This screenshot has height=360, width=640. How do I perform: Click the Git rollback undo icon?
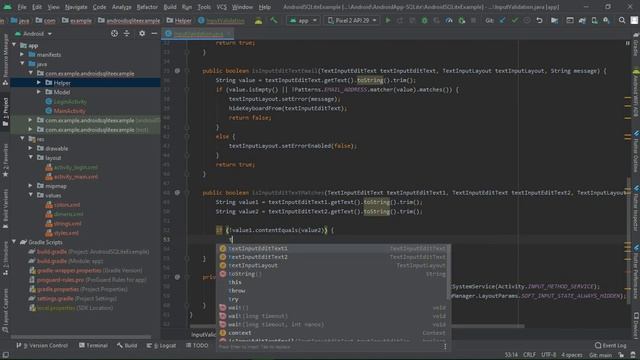539,20
